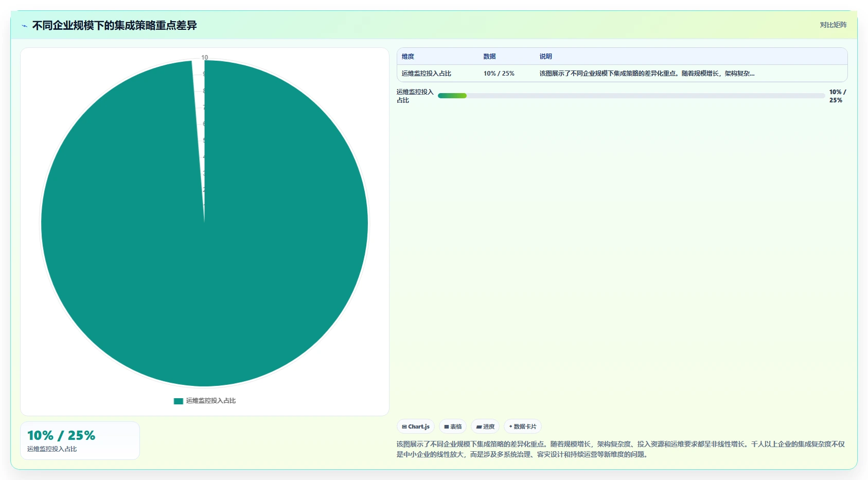Click the summary paragraph below the tags

621,449
